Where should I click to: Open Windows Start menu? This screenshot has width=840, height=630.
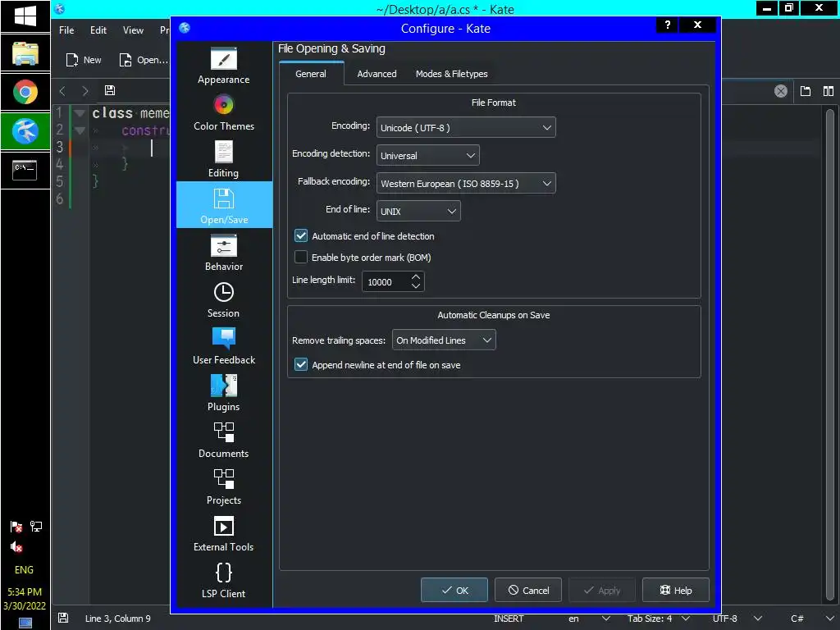click(x=25, y=16)
